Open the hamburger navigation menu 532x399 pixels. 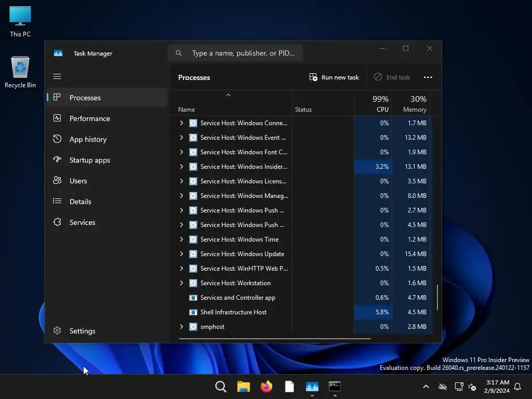tap(57, 76)
